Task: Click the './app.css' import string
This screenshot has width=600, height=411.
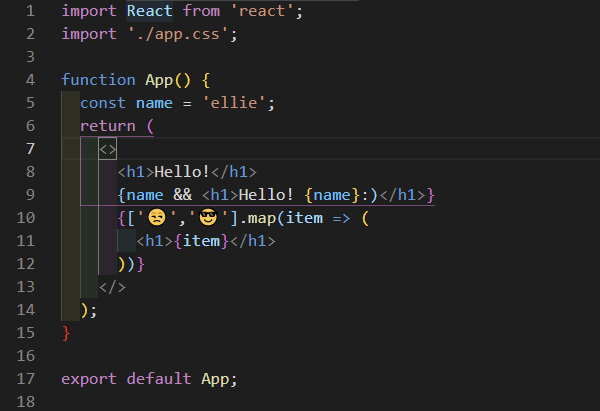Action: pos(178,34)
